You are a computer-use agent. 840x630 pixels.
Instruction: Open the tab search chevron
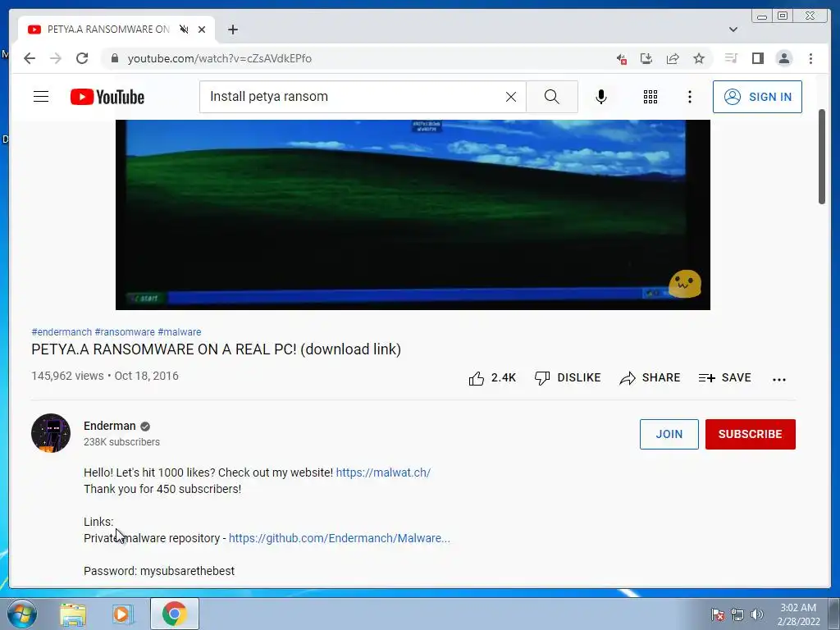pos(733,30)
